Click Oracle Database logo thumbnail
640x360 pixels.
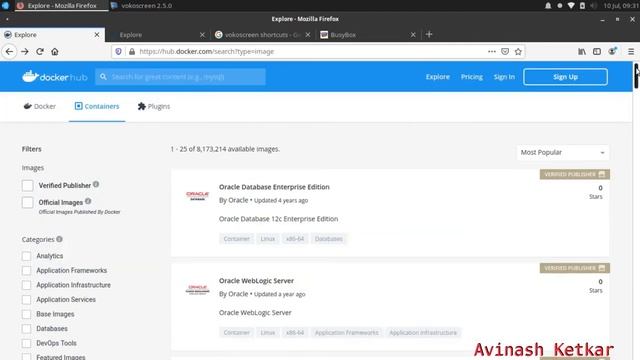pos(198,196)
